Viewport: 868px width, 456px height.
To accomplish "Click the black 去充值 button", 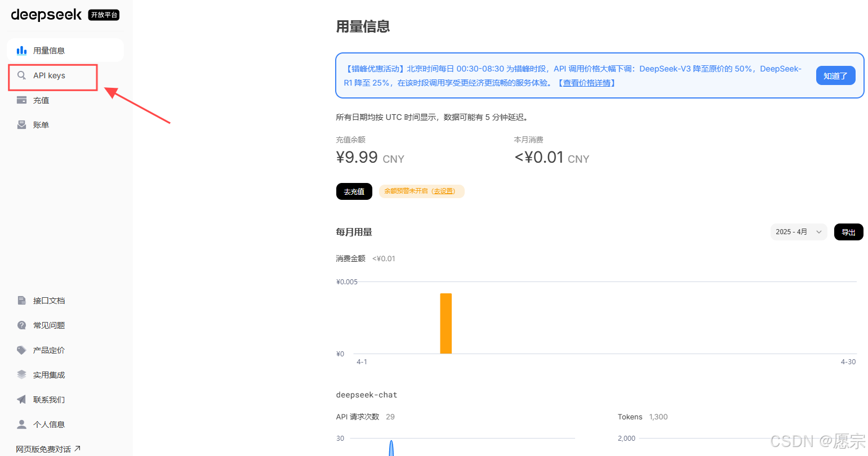I will click(354, 191).
